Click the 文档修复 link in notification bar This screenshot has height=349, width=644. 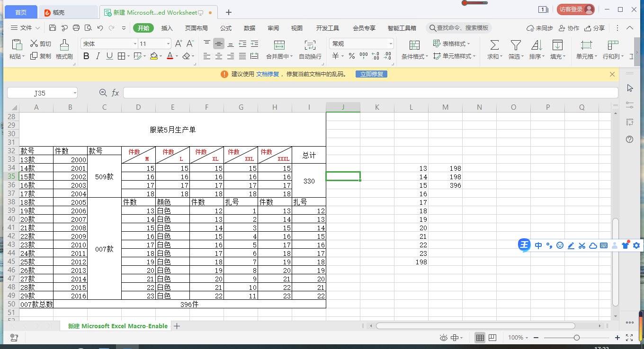tap(268, 74)
